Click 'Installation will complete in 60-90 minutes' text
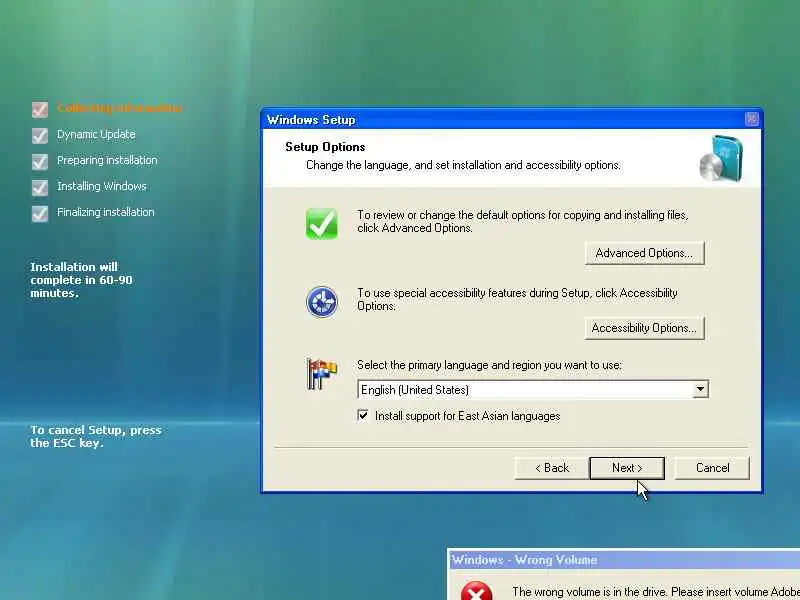 pyautogui.click(x=81, y=280)
